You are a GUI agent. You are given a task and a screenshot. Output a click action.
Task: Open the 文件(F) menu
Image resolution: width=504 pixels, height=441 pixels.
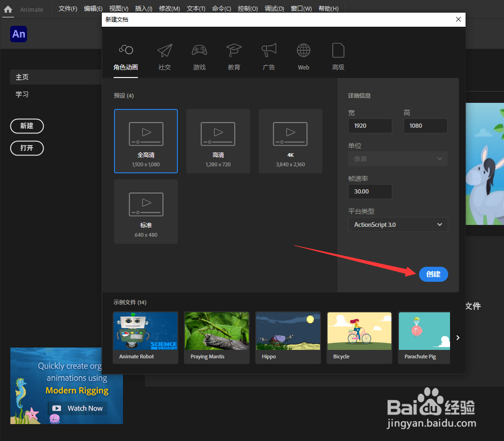[x=68, y=8]
